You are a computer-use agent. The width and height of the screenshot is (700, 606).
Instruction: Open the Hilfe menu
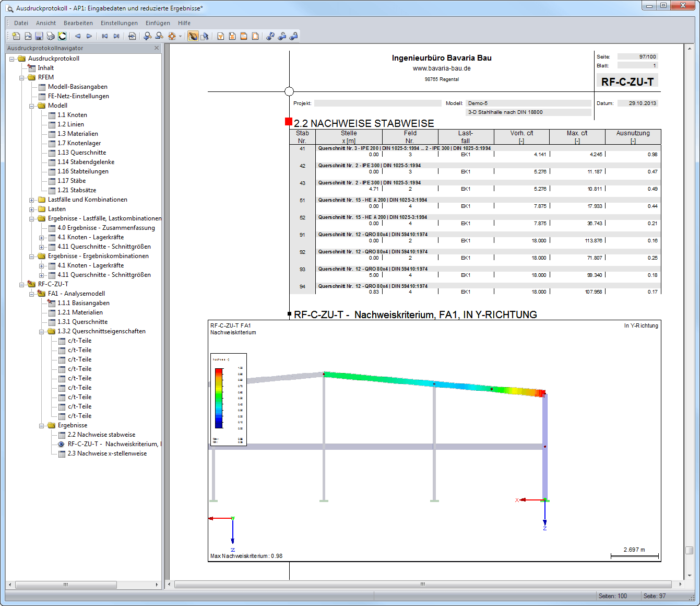[184, 23]
